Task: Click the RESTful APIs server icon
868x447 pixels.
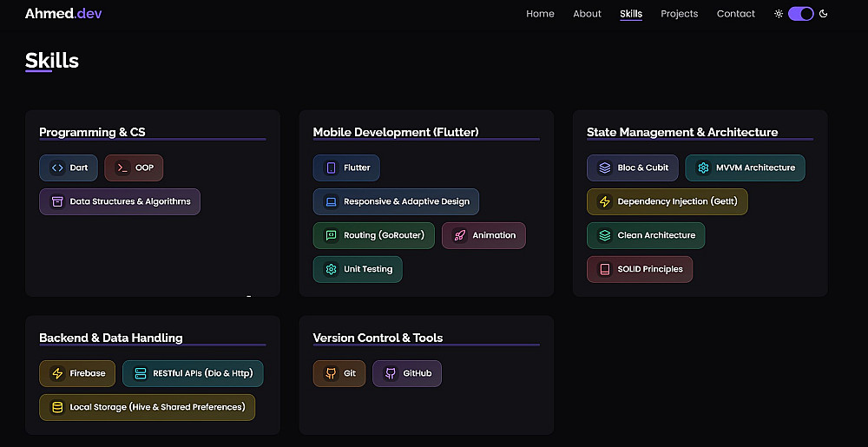Action: pyautogui.click(x=141, y=373)
